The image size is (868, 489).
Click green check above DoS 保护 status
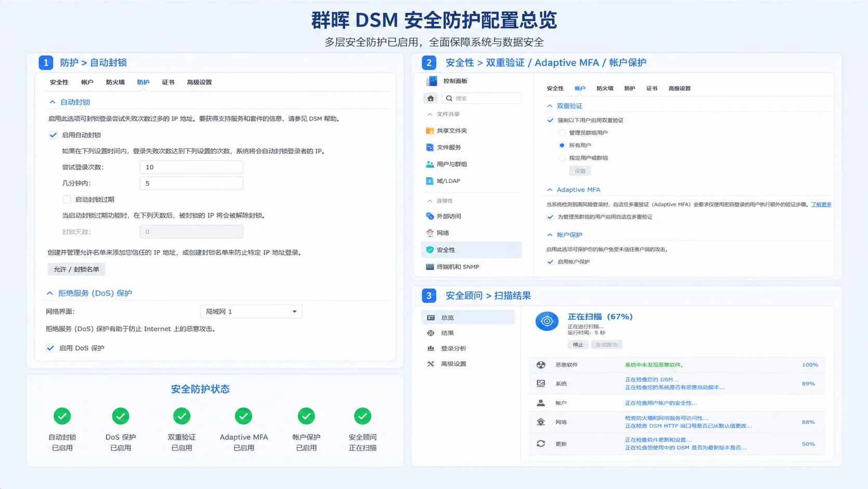pyautogui.click(x=120, y=416)
